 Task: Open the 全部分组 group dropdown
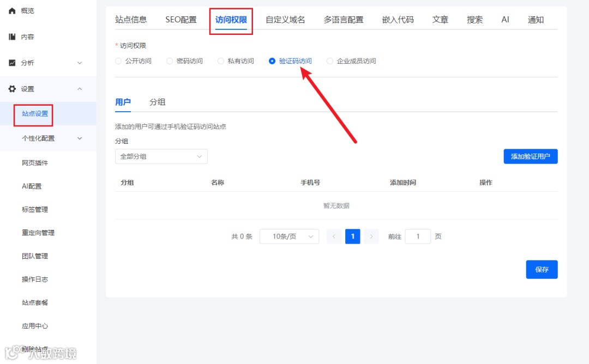(x=161, y=156)
